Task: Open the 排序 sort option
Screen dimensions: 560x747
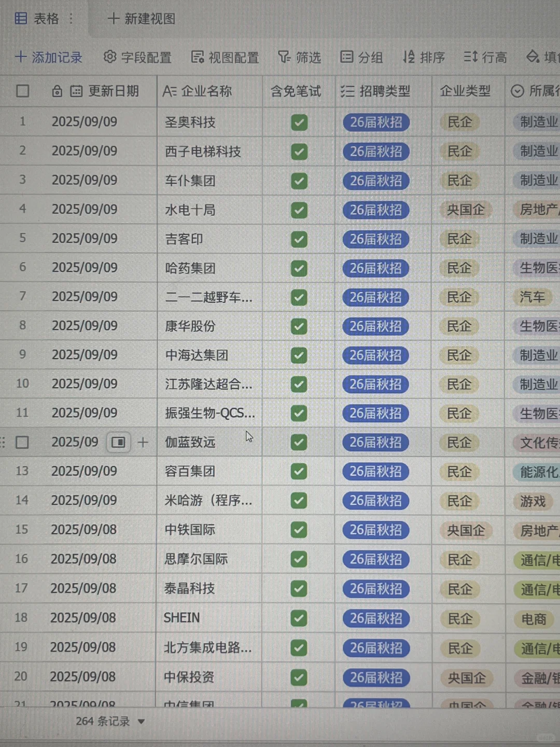Action: [424, 57]
